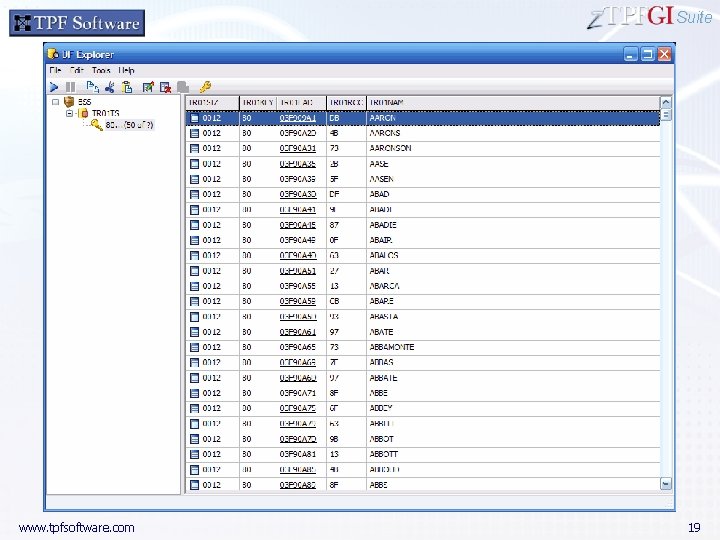Open the Tools menu
Viewport: 720px width, 540px height.
pos(101,70)
